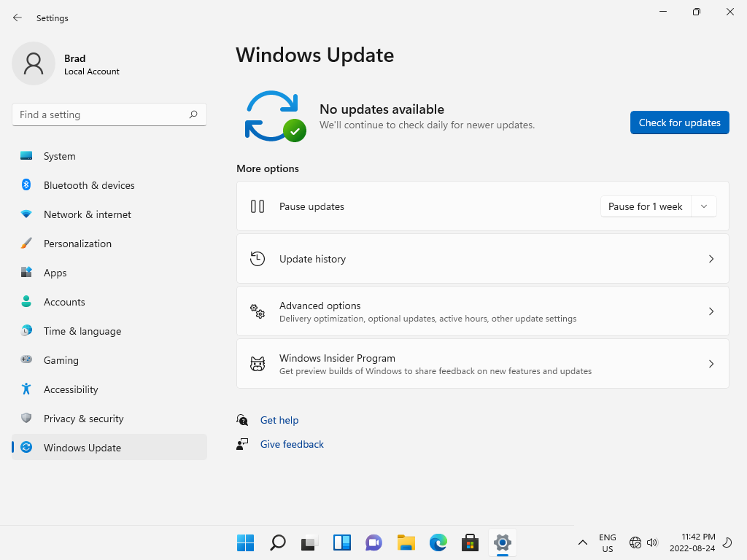The image size is (747, 560).
Task: Click Brad's profile avatar icon
Action: point(34,63)
